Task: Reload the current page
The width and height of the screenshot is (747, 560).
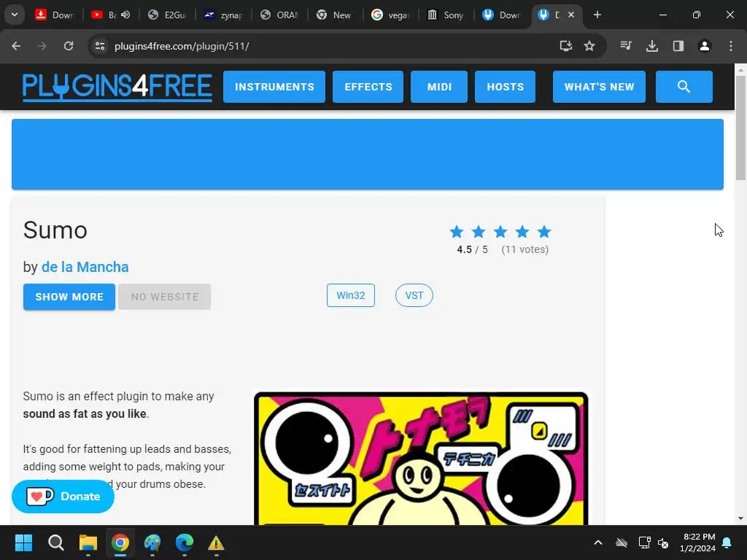Action: pos(69,46)
